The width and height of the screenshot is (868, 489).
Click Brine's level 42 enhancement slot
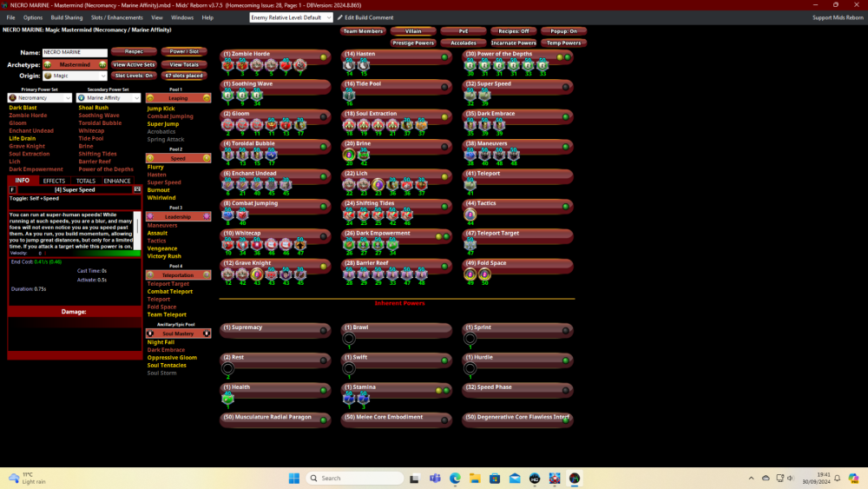tap(363, 155)
